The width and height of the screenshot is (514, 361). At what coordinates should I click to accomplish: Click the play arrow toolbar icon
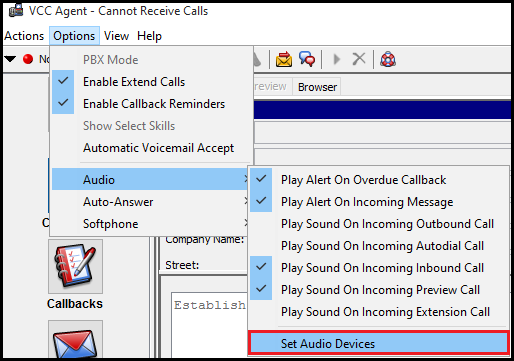[337, 59]
